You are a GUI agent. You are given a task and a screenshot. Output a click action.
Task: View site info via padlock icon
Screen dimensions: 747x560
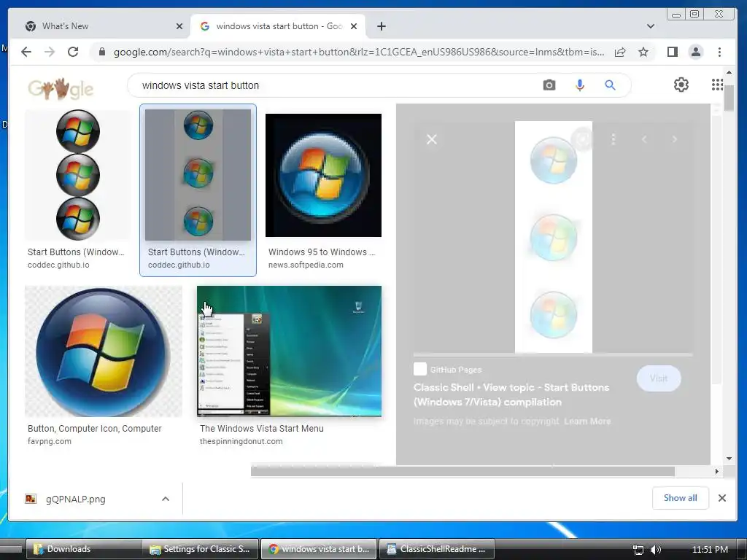pos(101,52)
